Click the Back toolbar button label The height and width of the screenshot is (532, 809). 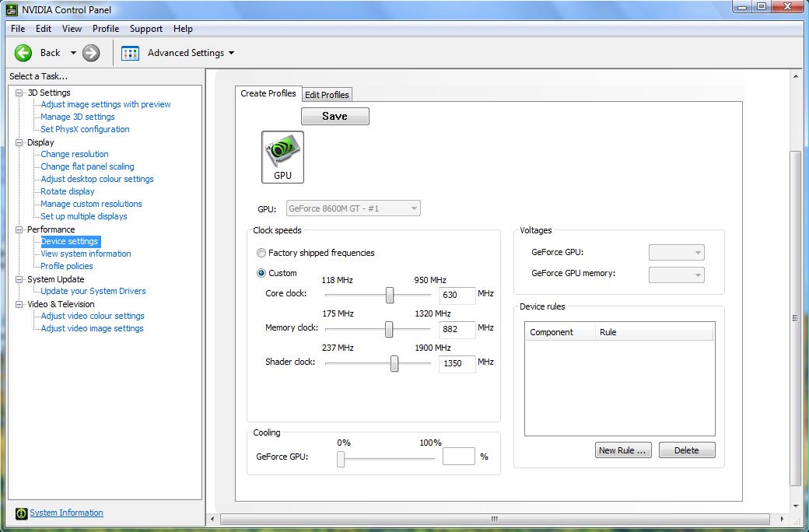[x=50, y=53]
